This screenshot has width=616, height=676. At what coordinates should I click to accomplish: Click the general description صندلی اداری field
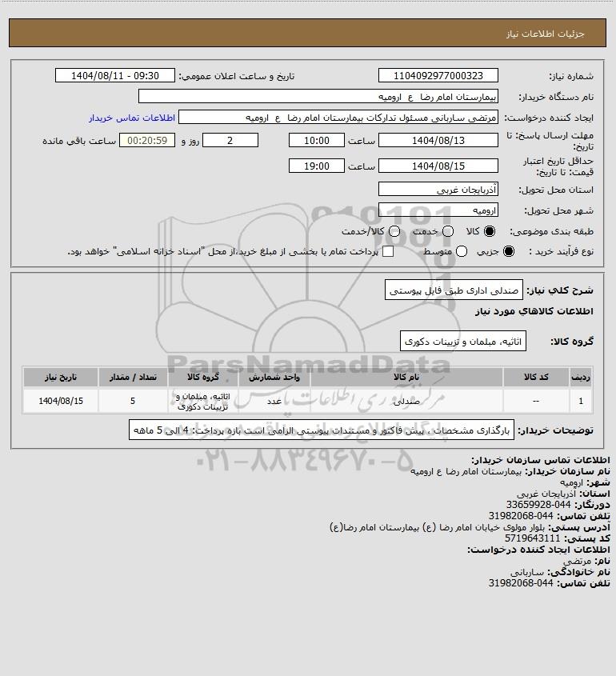[x=454, y=290]
